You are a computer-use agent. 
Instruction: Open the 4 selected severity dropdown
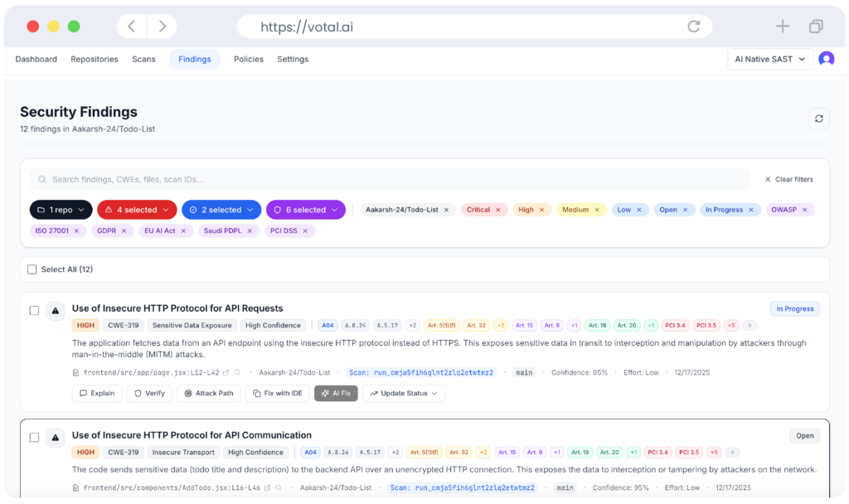(137, 210)
